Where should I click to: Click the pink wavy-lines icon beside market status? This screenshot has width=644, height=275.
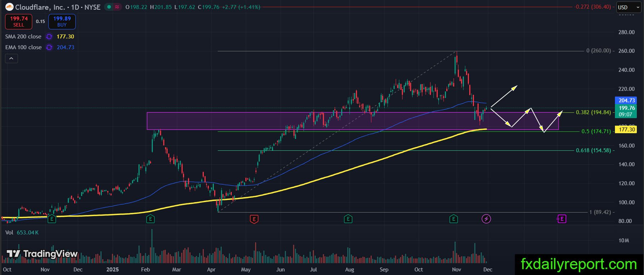point(117,7)
